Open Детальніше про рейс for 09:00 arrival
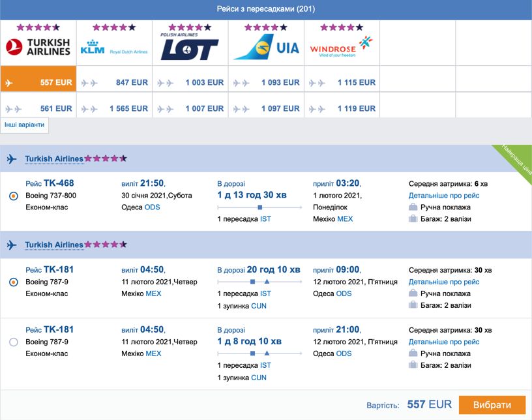 click(x=444, y=282)
